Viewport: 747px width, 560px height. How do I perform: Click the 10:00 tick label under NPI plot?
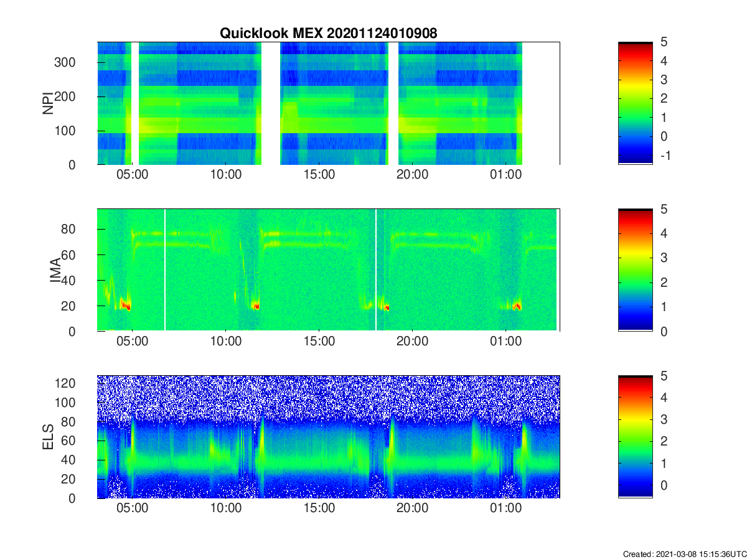pos(226,175)
